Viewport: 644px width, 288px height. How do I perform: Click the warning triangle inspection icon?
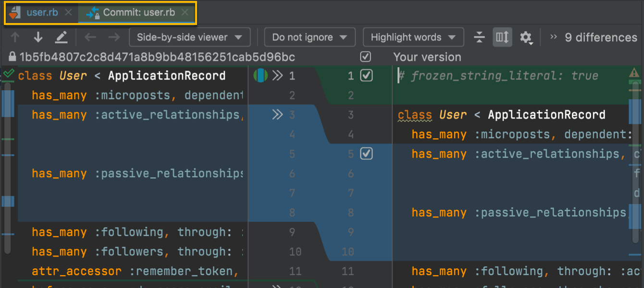[x=634, y=73]
